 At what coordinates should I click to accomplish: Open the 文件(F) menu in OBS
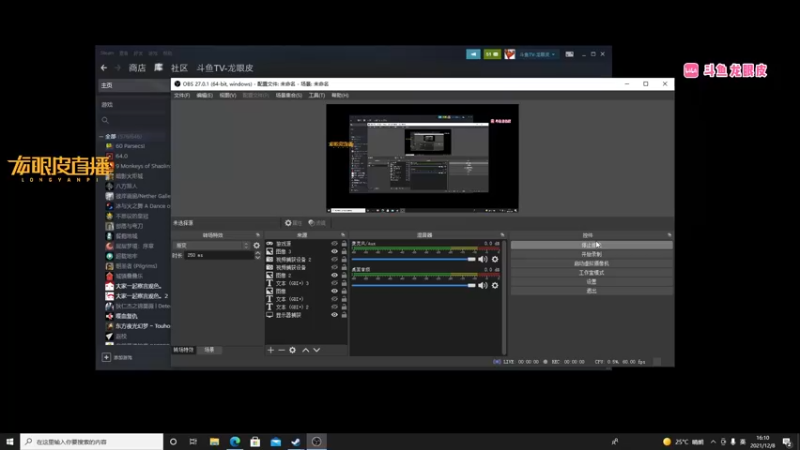182,95
